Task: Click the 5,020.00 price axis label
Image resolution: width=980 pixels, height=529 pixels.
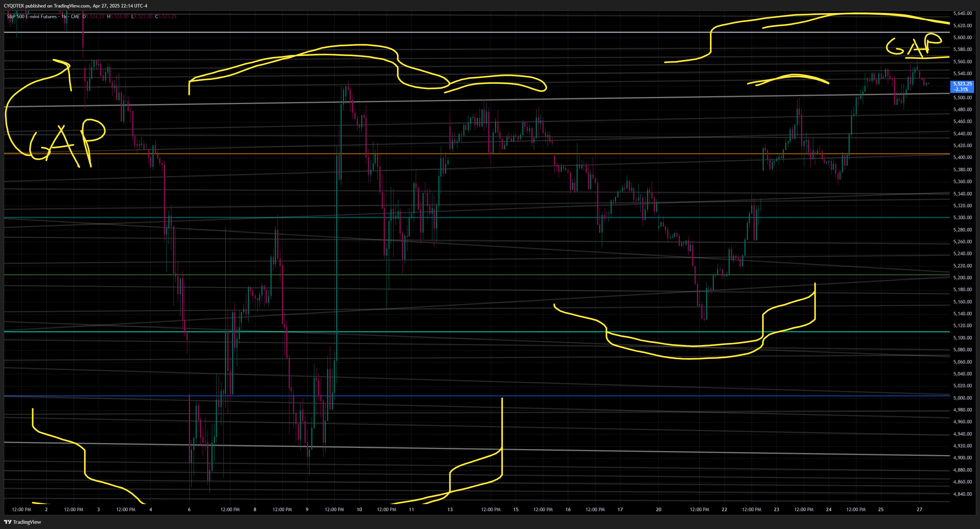Action: (963, 386)
